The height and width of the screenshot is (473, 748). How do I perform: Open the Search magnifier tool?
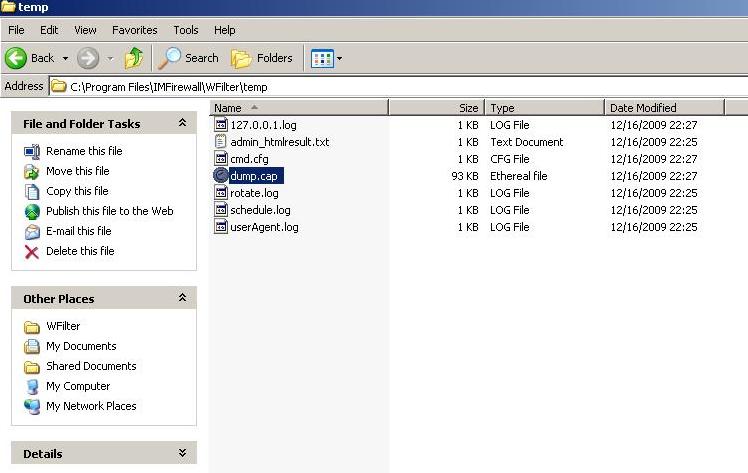click(188, 58)
